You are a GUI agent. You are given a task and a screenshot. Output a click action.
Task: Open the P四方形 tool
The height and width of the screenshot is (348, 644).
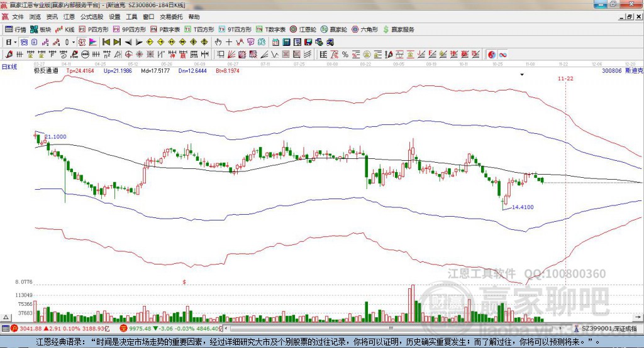(94, 30)
